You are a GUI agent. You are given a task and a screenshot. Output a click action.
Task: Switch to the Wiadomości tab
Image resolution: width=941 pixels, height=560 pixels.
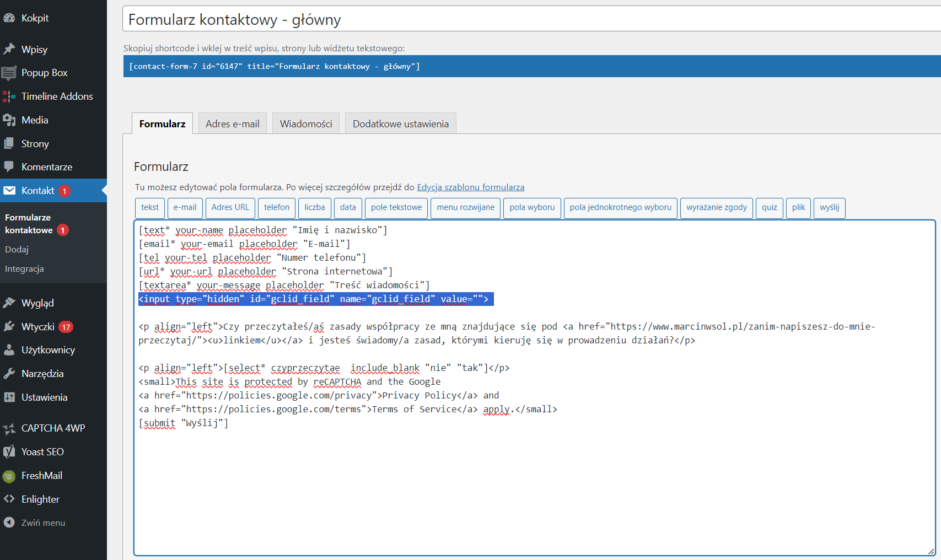(x=306, y=123)
